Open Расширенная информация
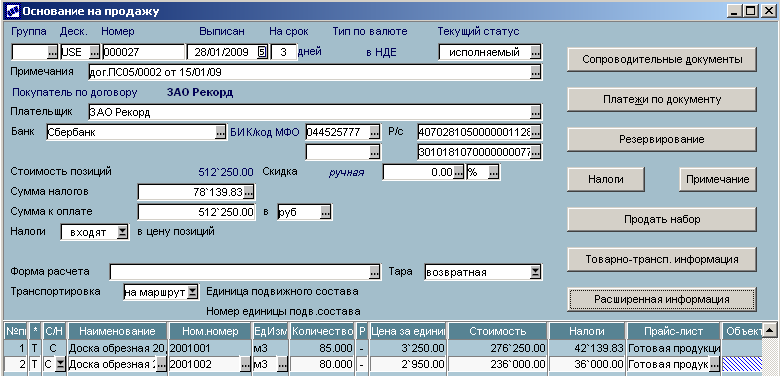Viewport: 780px width, 376px height. tap(662, 299)
